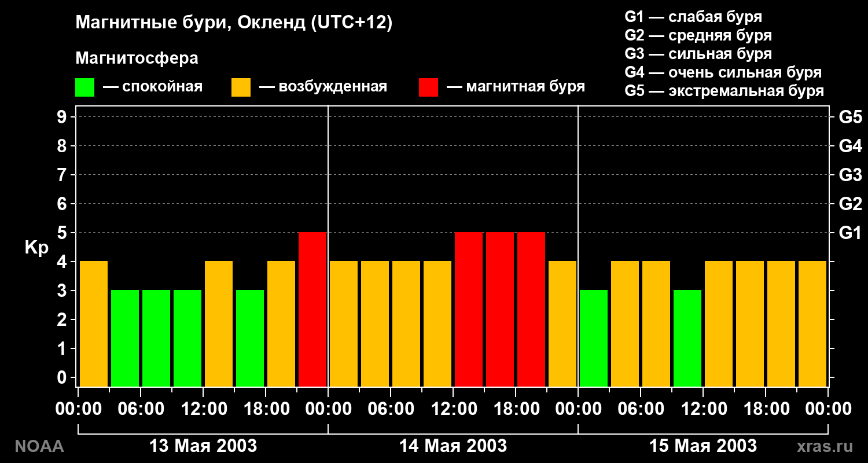Click the date label "14 Мая 2003"
This screenshot has height=463, width=868.
coord(453,446)
